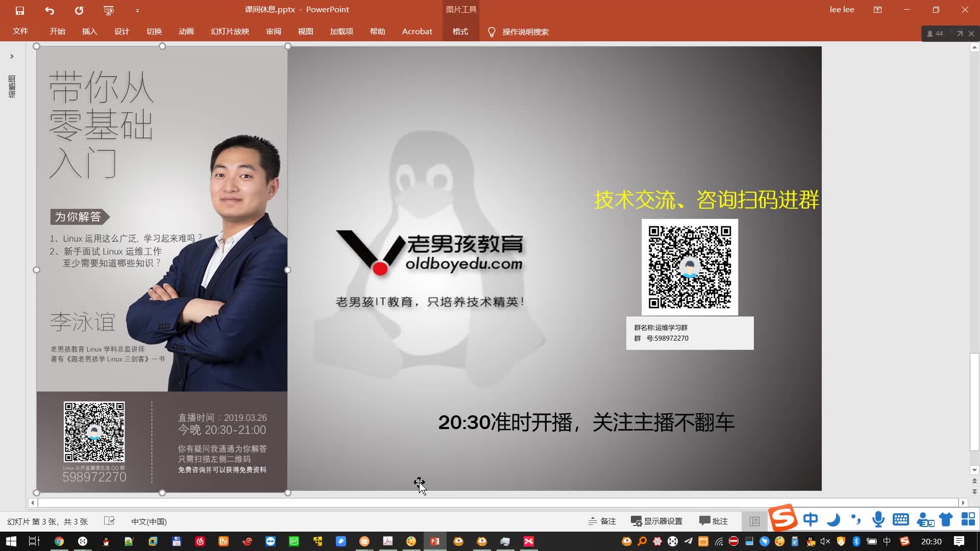The width and height of the screenshot is (980, 551).
Task: Click the yellow 技术交流、咨询扫码进群 text
Action: tap(706, 200)
